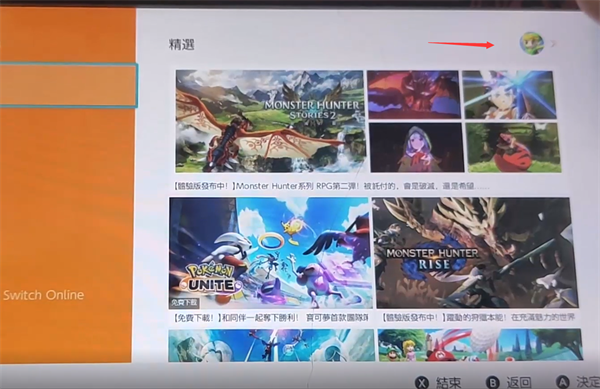The image size is (600, 389).
Task: Open the Link user profile avatar
Action: [x=532, y=43]
